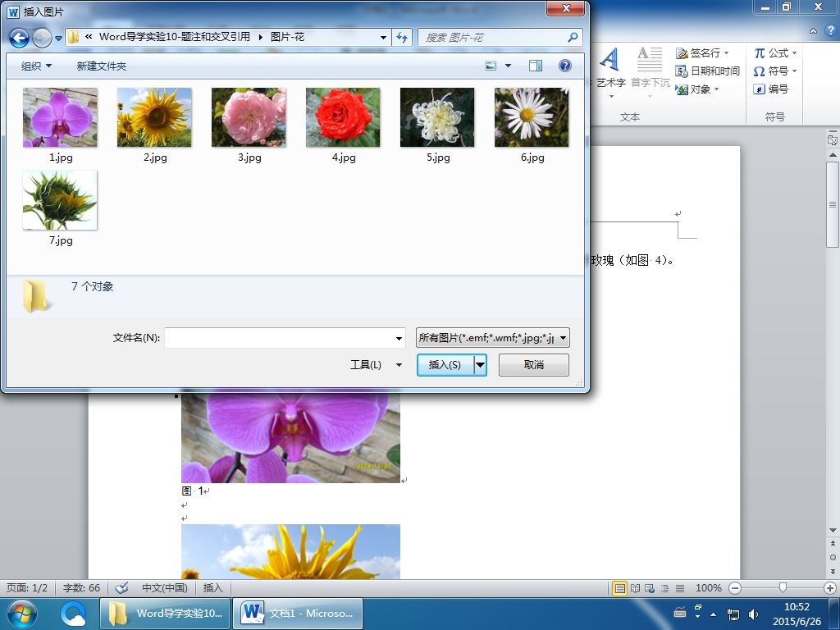Viewport: 840px width, 630px height.
Task: Switch to draft view icon
Action: pos(680,588)
